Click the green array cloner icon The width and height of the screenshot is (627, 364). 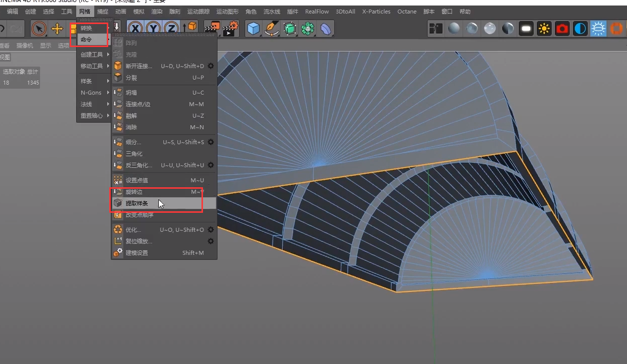point(307,29)
